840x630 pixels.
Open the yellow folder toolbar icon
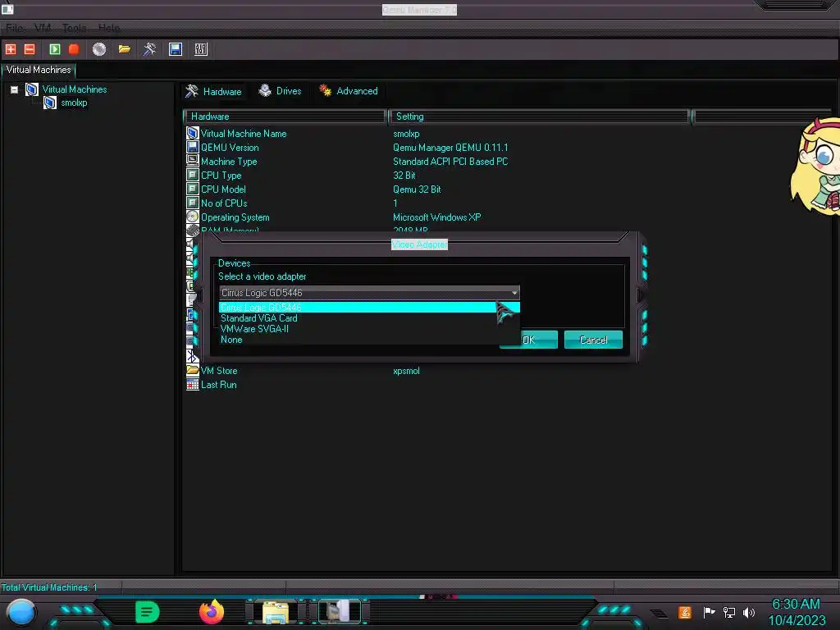click(125, 49)
